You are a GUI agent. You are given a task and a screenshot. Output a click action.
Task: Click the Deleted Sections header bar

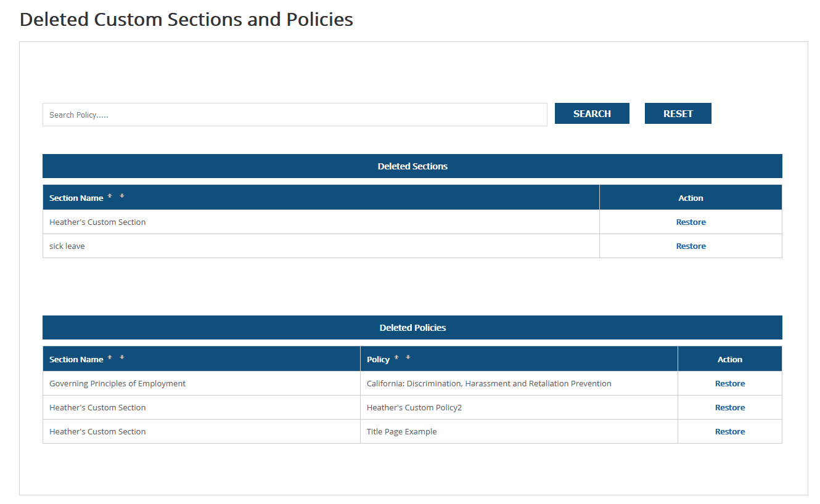pos(412,166)
